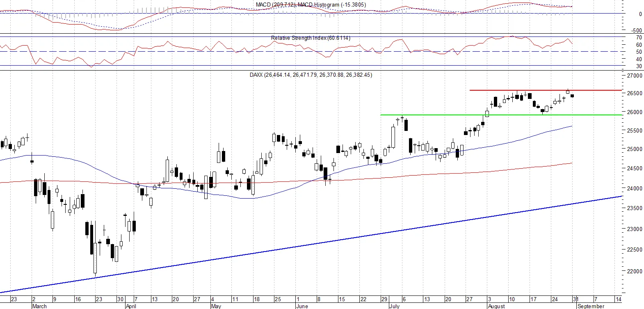Select the July month label
Viewport: 644px width, 309px height.
click(x=394, y=306)
